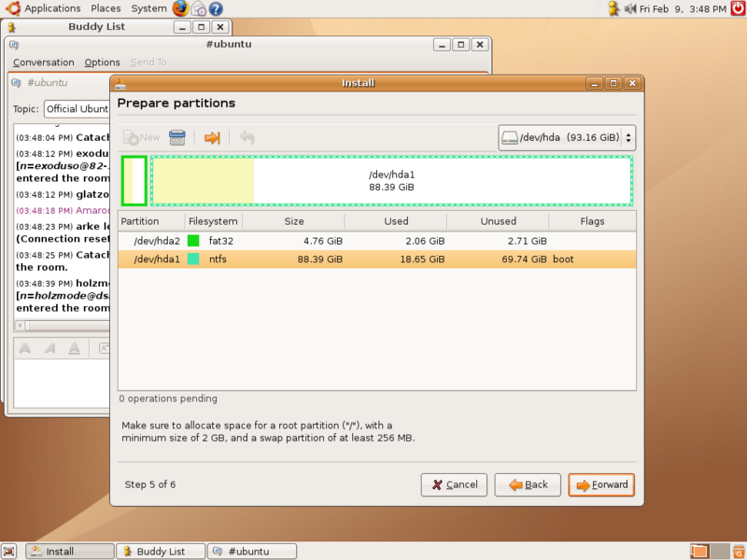The height and width of the screenshot is (560, 747).
Task: Open the Places menu
Action: pos(106,8)
